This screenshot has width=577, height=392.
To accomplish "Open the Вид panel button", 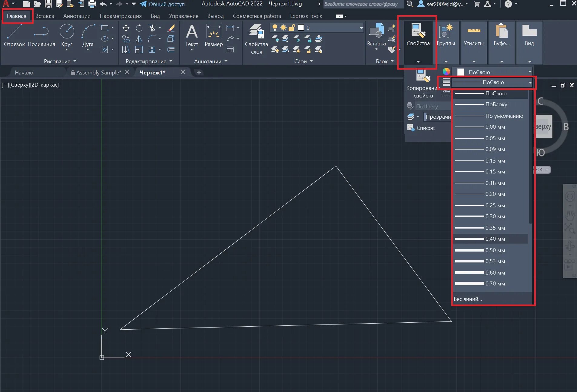I will pyautogui.click(x=529, y=42).
